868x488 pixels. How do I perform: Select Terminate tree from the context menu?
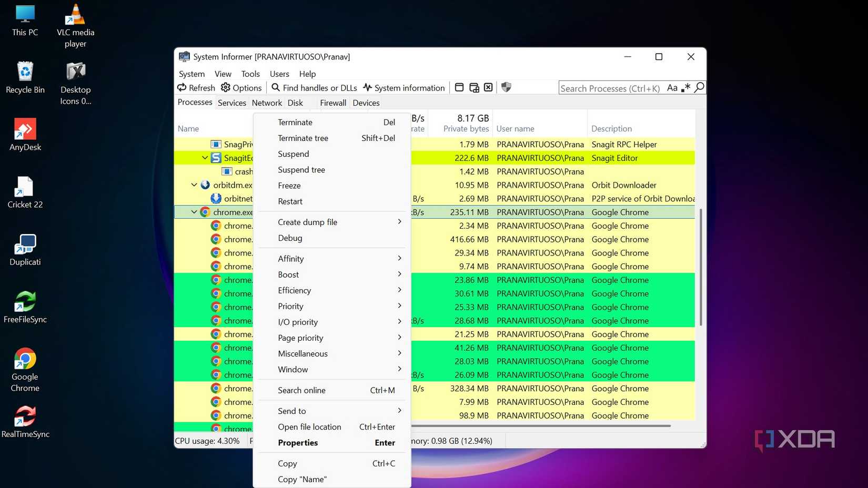(303, 138)
